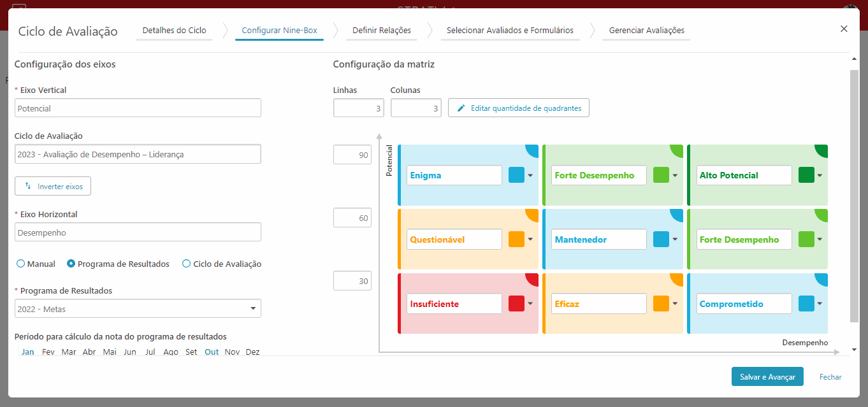Close the Ciclo de Avaliação dialog

click(844, 29)
